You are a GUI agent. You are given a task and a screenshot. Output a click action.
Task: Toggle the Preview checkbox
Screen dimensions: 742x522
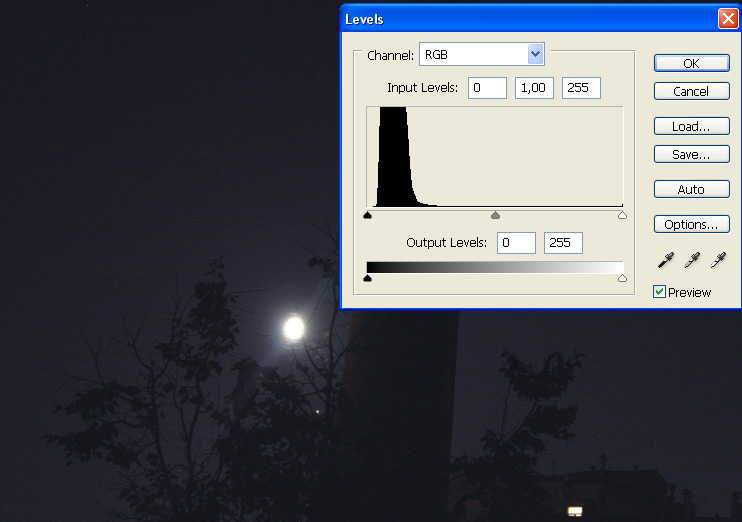tap(659, 292)
